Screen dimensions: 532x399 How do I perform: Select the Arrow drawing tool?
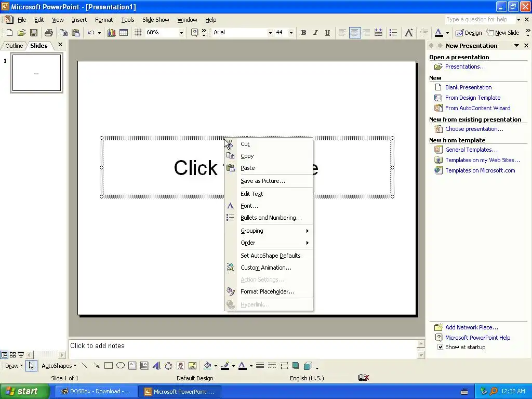(x=97, y=366)
